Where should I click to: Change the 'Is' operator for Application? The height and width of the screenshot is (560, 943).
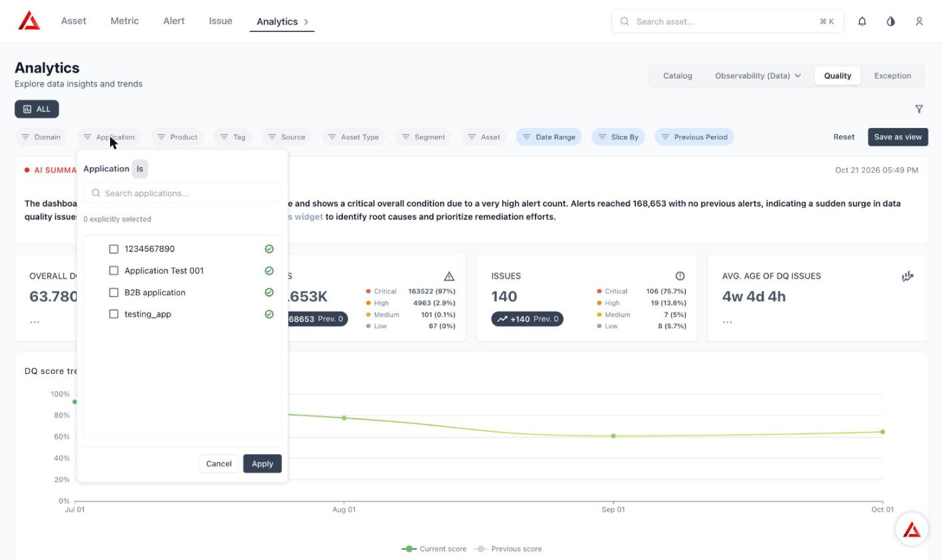point(140,169)
